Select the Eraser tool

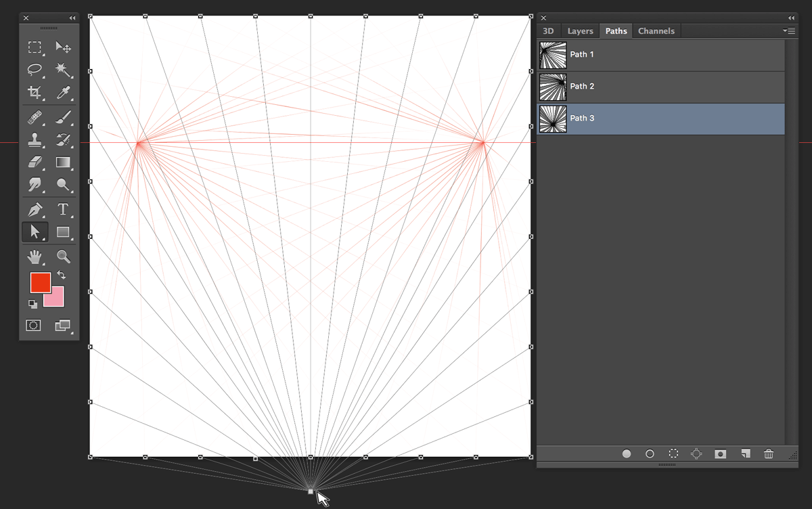point(35,162)
